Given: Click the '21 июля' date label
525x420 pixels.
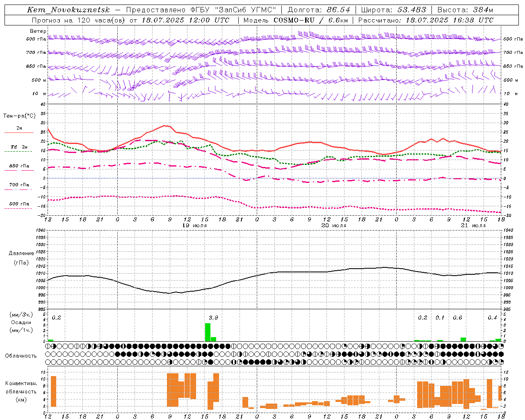Looking at the screenshot, I should pos(473,226).
